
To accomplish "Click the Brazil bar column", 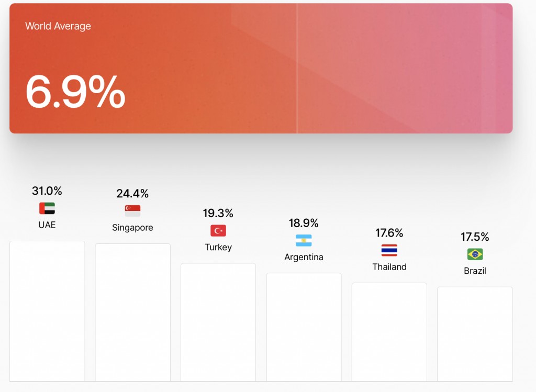I will (475, 334).
